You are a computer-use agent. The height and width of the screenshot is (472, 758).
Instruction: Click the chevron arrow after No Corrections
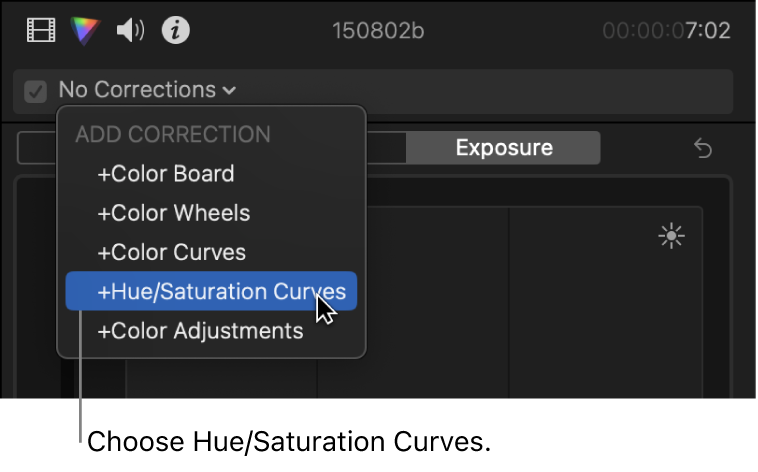(x=230, y=91)
